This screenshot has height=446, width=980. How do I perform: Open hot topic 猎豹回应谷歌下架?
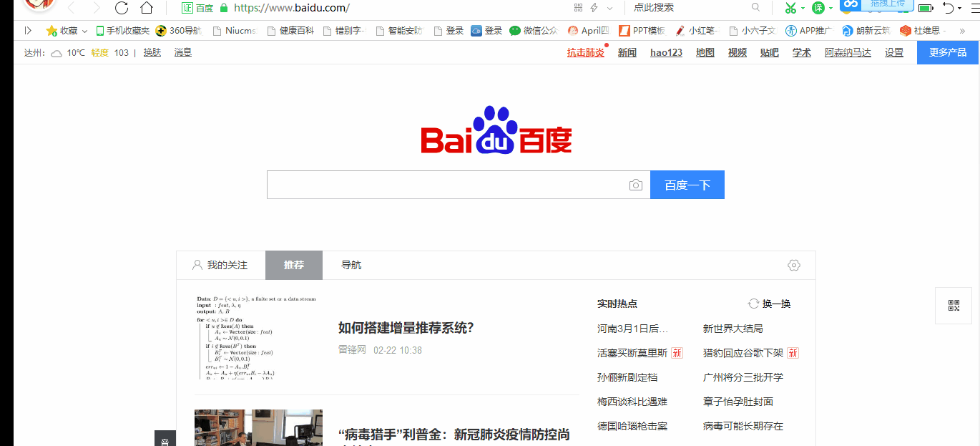point(743,353)
